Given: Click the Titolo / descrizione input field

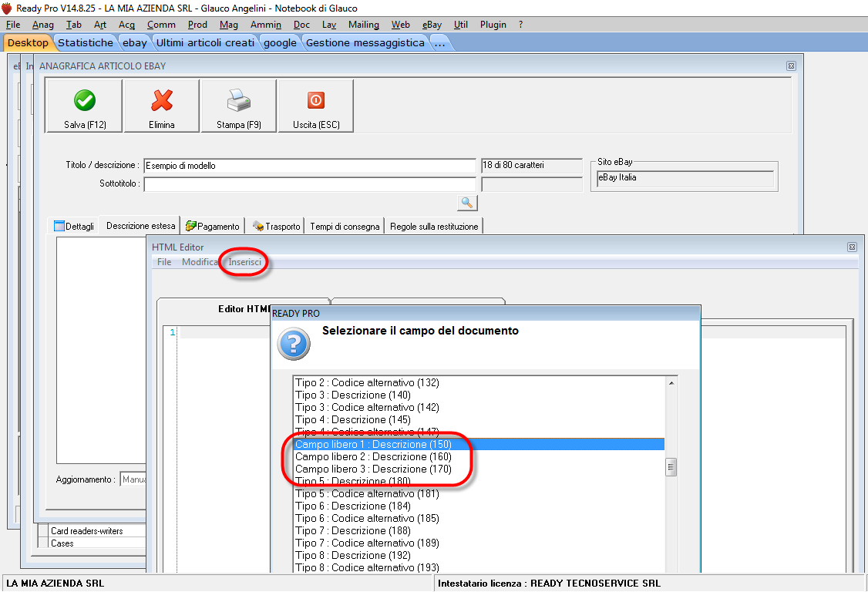Looking at the screenshot, I should point(309,166).
